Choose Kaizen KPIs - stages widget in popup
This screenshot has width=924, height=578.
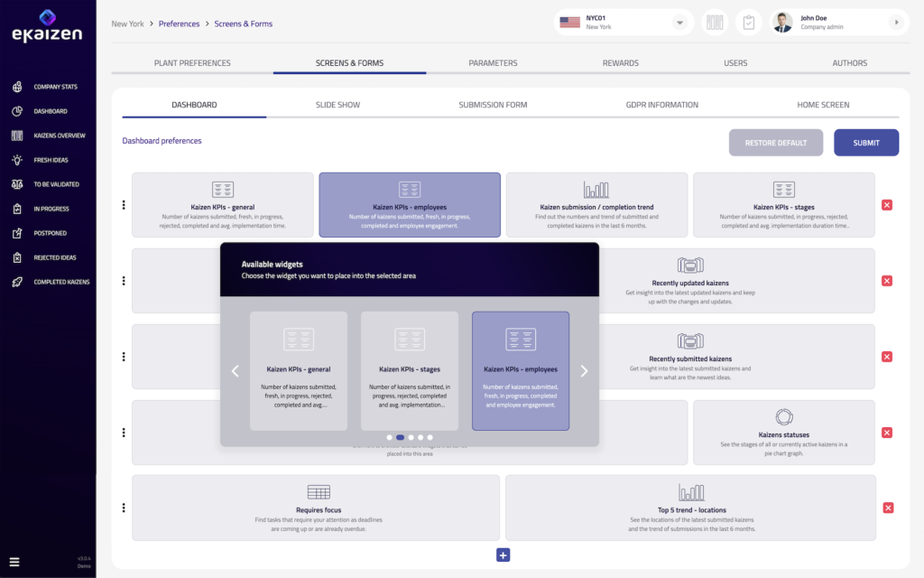[410, 370]
